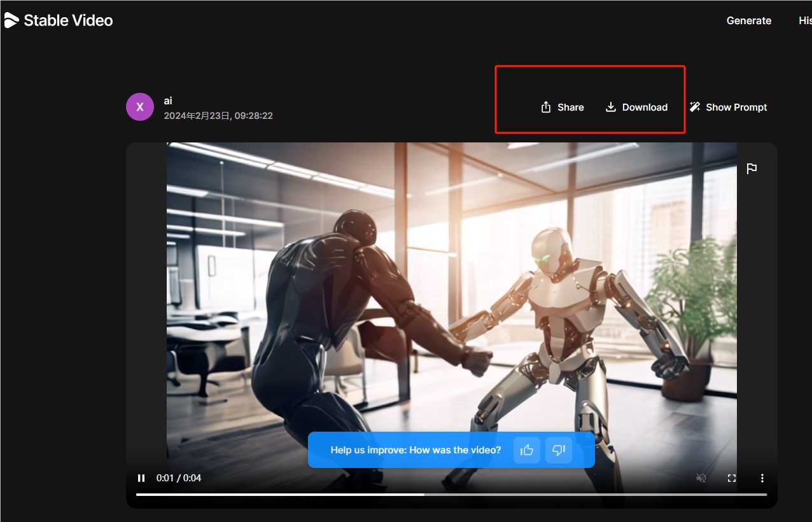
Task: Click the 0:01 / 0:04 time display
Action: (179, 478)
